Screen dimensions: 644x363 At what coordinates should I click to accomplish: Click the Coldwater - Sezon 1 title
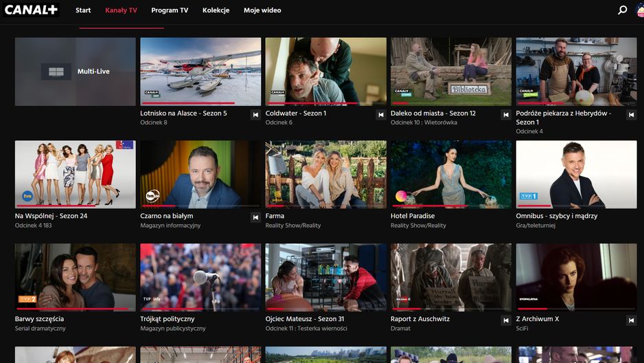[296, 113]
